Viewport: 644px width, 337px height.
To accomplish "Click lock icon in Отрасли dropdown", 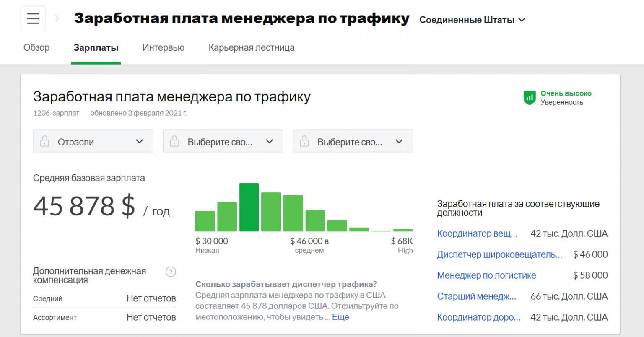I will tap(45, 141).
